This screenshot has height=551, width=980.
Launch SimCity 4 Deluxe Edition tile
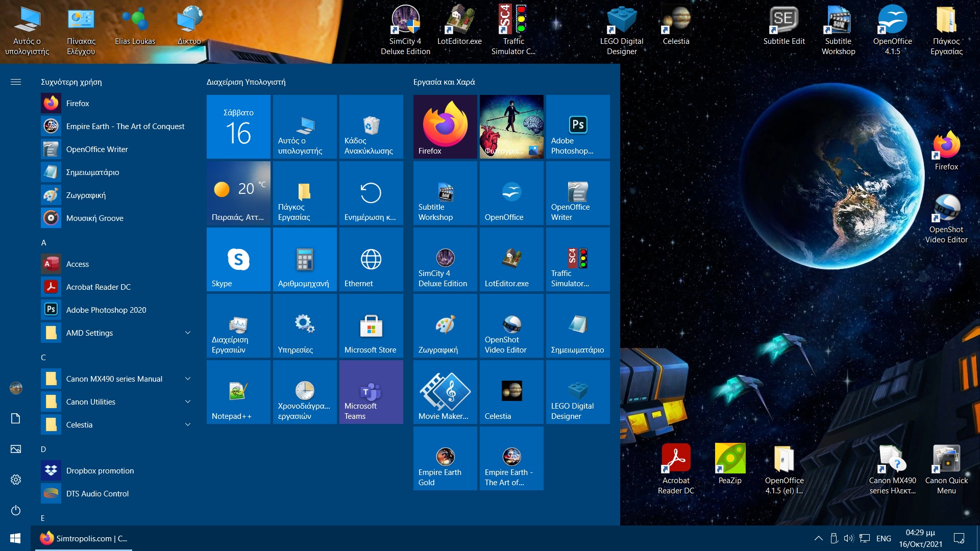click(x=445, y=259)
